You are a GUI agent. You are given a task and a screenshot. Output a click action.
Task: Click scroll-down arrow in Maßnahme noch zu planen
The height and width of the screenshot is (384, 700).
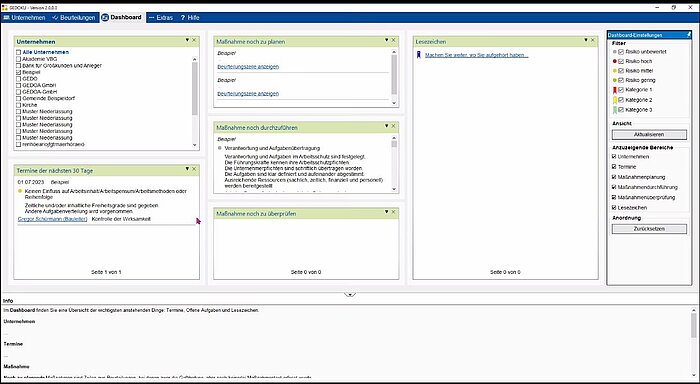tap(394, 103)
